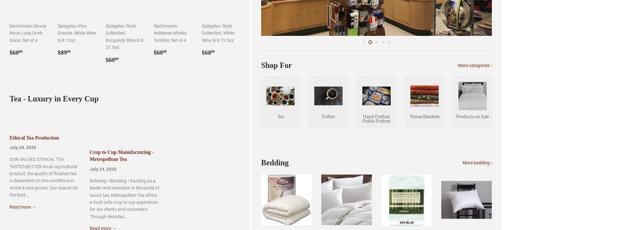Open the pillow on chair product image
This screenshot has width=644, height=230.
click(x=466, y=200)
